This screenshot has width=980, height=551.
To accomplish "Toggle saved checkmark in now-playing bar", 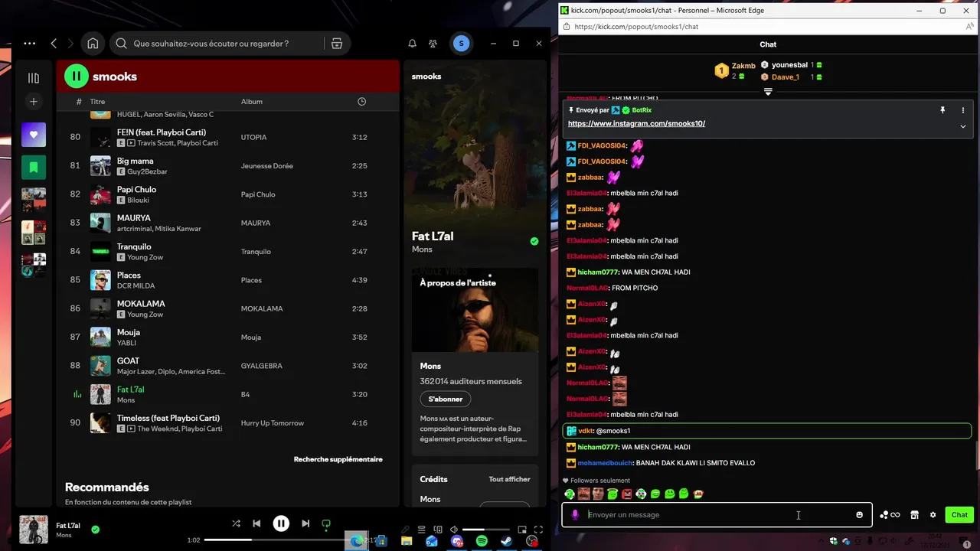I will 95,529.
